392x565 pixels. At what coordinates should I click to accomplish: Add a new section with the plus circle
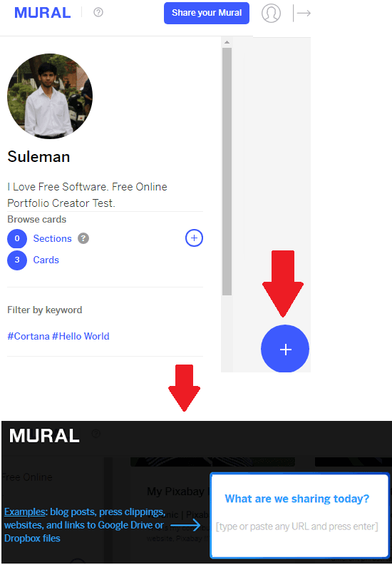pyautogui.click(x=194, y=238)
